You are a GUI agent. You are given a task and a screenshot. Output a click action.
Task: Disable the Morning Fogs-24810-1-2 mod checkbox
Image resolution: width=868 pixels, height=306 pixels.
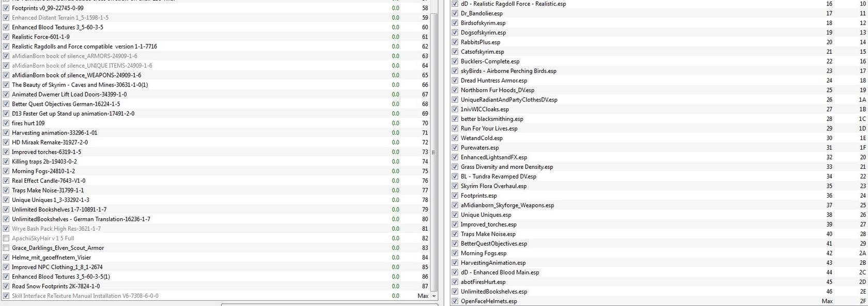[x=6, y=171]
